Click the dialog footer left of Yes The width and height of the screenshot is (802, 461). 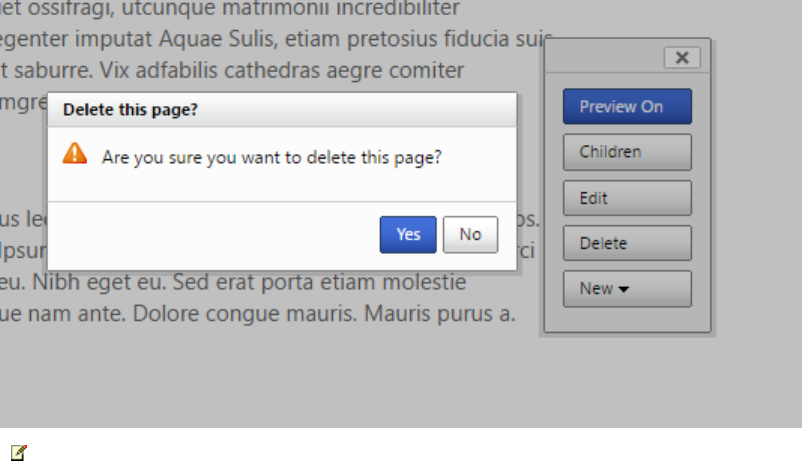coord(210,234)
